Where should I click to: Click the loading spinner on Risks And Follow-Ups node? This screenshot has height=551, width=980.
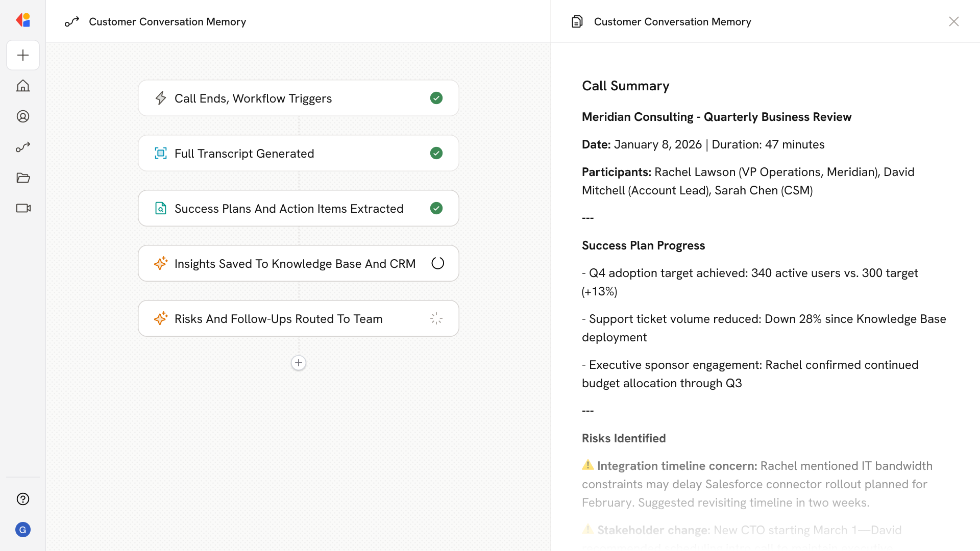click(436, 318)
